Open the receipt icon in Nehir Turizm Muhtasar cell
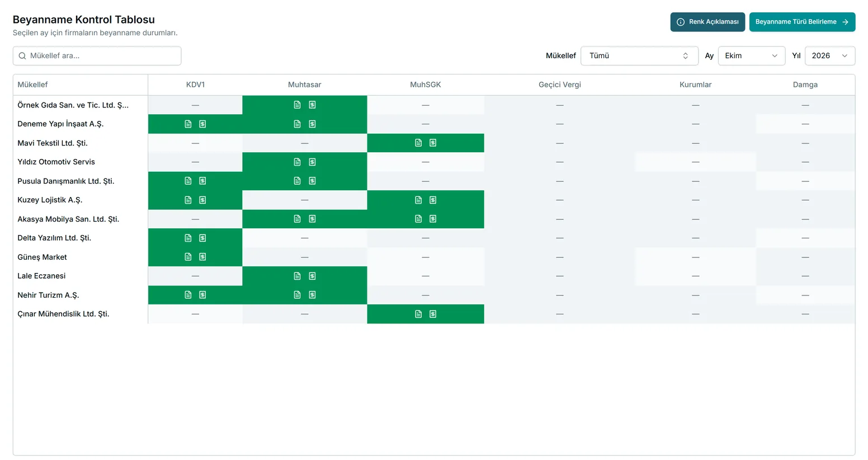This screenshot has height=460, width=868. (x=312, y=295)
